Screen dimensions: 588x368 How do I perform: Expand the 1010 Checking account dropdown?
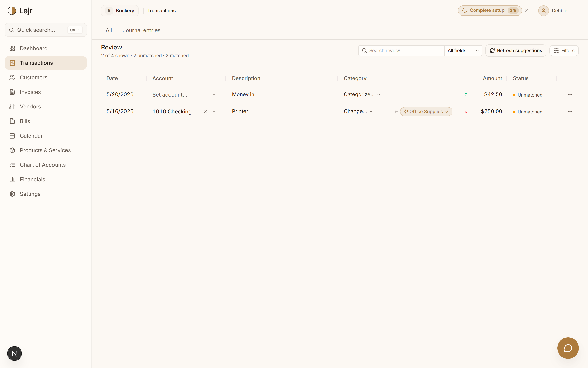coord(214,112)
